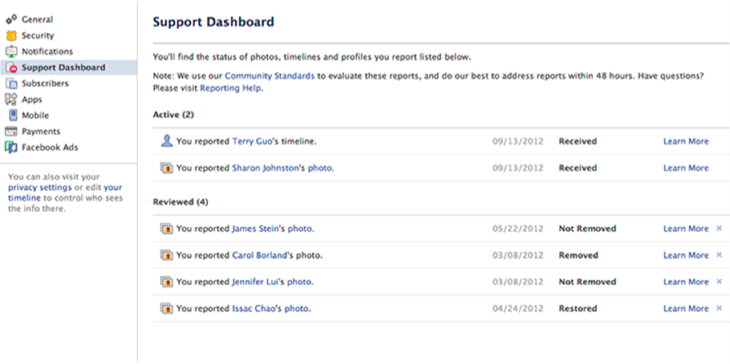Click the Apps icon in sidebar
This screenshot has height=364, width=730.
[11, 100]
